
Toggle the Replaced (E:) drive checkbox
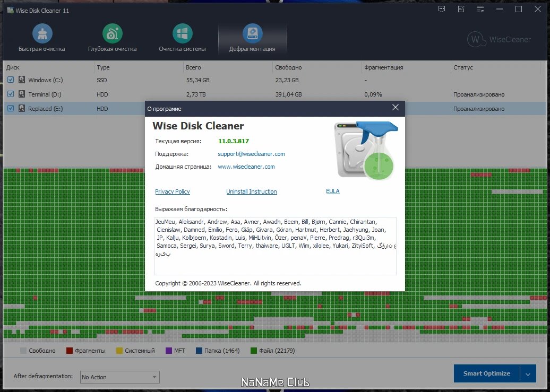pos(11,108)
